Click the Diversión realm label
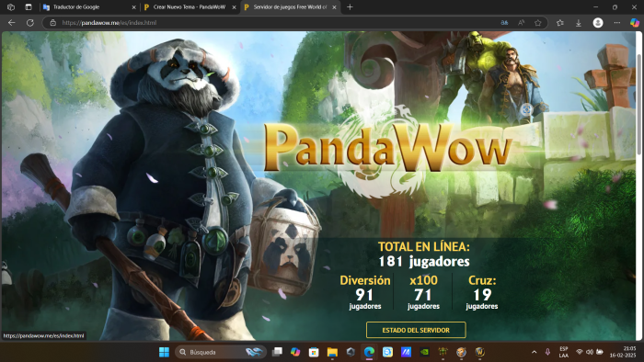This screenshot has width=644, height=362. (365, 280)
